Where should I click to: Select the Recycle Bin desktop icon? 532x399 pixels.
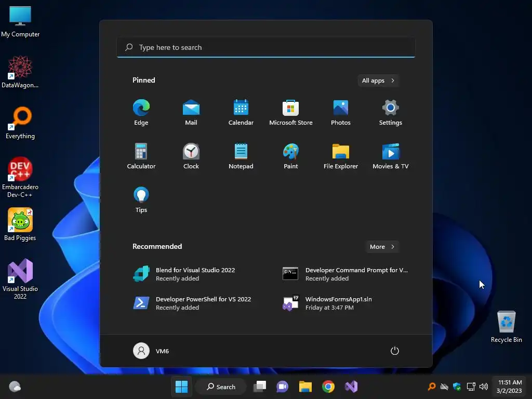[506, 326]
